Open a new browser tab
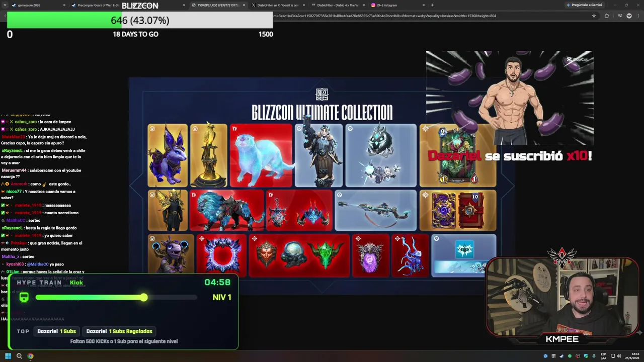The height and width of the screenshot is (362, 644). [x=433, y=5]
